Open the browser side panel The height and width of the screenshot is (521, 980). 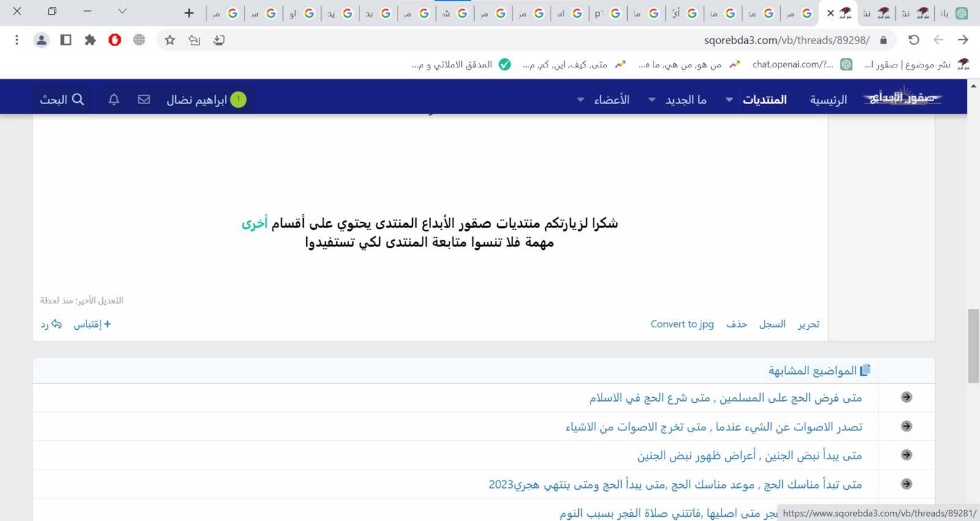66,40
